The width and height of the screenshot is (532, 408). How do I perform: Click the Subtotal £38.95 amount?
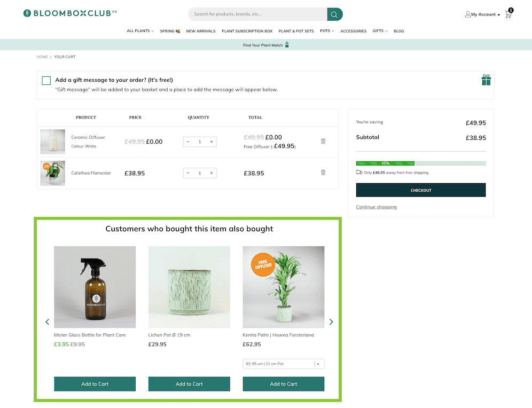click(x=476, y=138)
